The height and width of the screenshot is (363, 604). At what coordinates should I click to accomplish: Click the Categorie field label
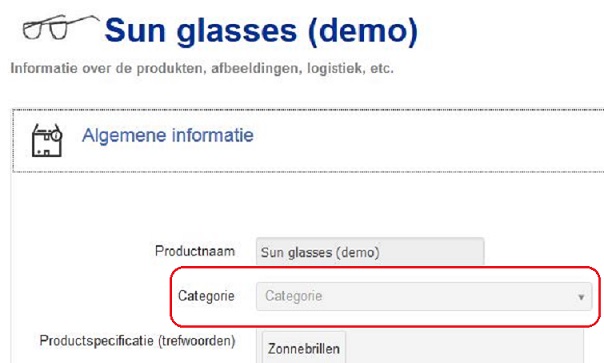(206, 296)
